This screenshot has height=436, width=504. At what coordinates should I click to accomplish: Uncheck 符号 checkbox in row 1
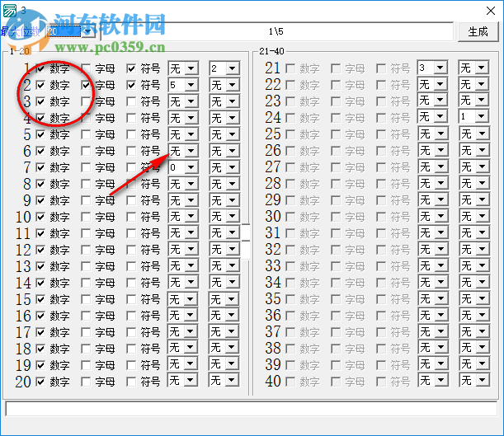click(131, 68)
